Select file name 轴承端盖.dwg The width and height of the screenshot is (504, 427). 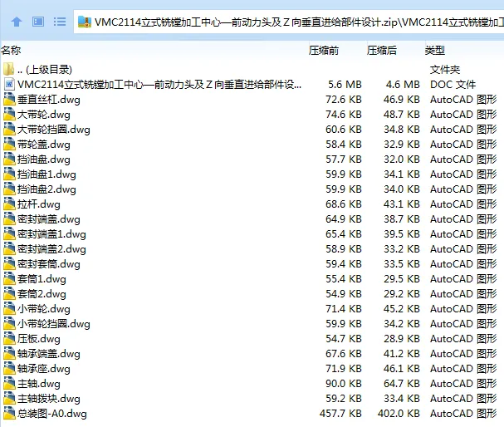point(49,354)
